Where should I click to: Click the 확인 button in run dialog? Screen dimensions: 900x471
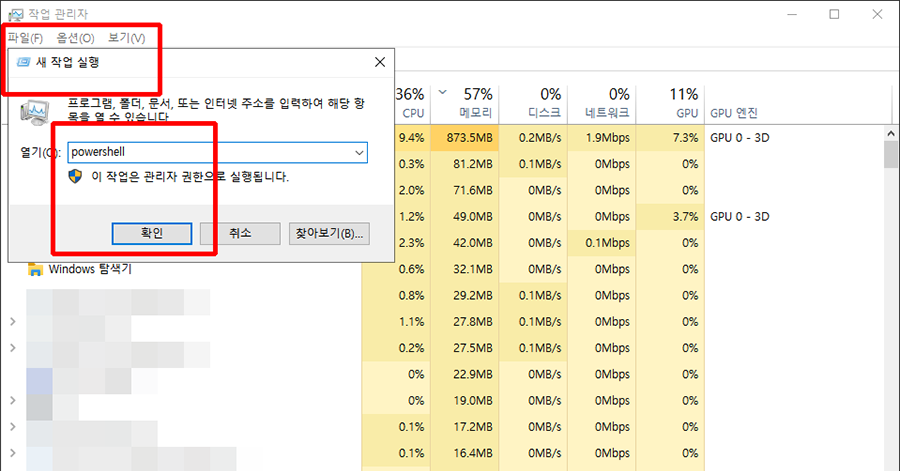click(x=152, y=233)
